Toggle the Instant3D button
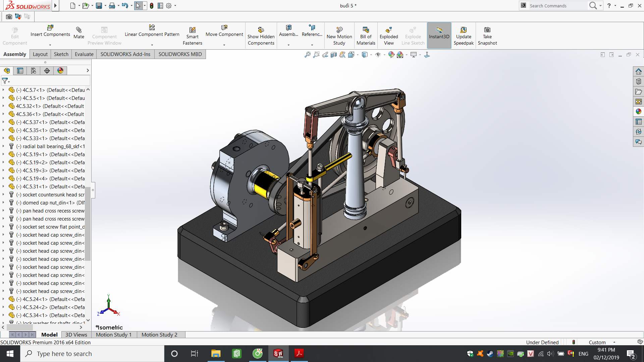The height and width of the screenshot is (362, 644). click(x=439, y=35)
